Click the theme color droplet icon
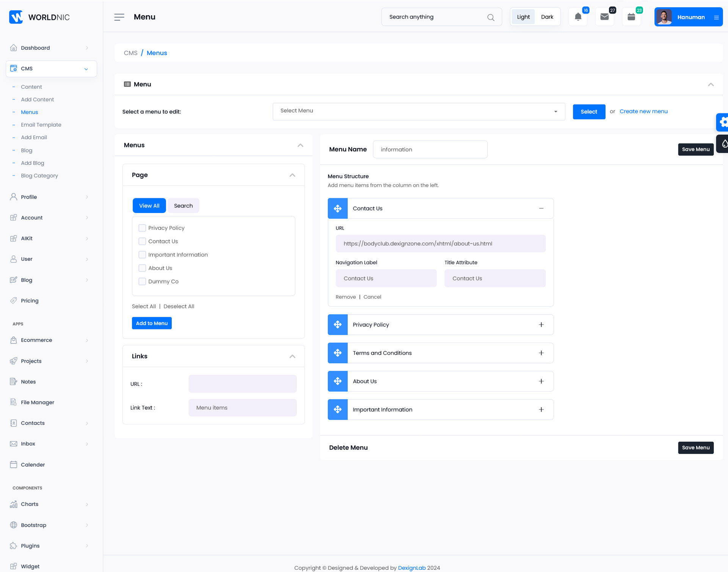The height and width of the screenshot is (572, 728). 724,144
